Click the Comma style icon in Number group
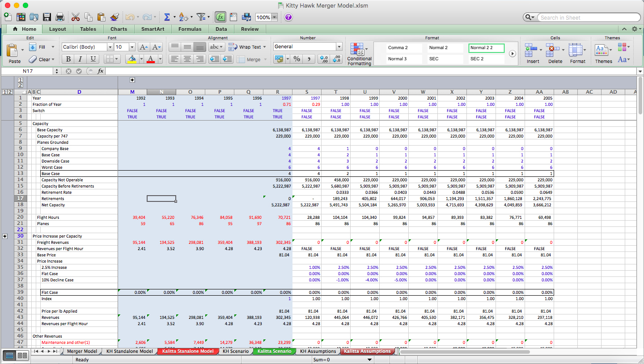Viewport: 644px width, 364px height. point(309,59)
